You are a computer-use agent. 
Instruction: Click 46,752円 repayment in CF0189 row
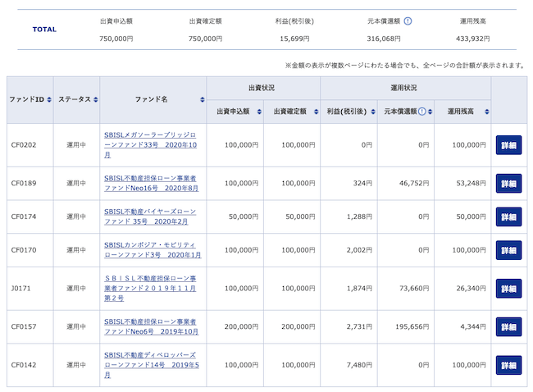point(414,183)
